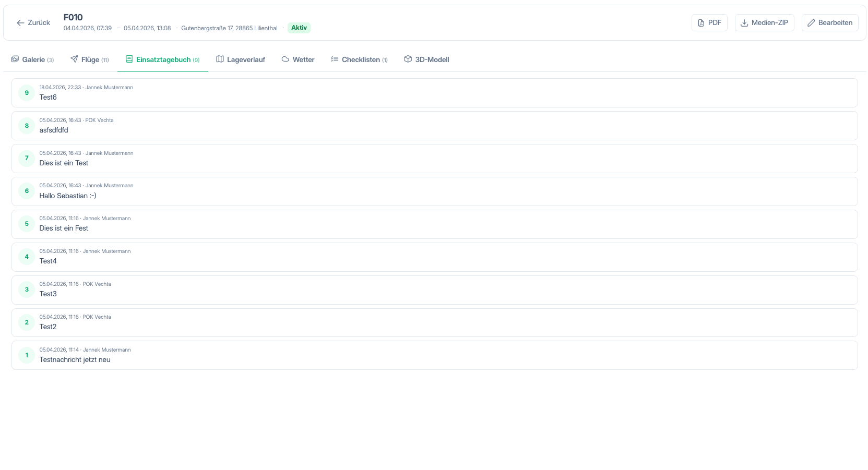This screenshot has width=868, height=470.
Task: Click the entry 3 POK Vechta timestamp line
Action: [75, 284]
